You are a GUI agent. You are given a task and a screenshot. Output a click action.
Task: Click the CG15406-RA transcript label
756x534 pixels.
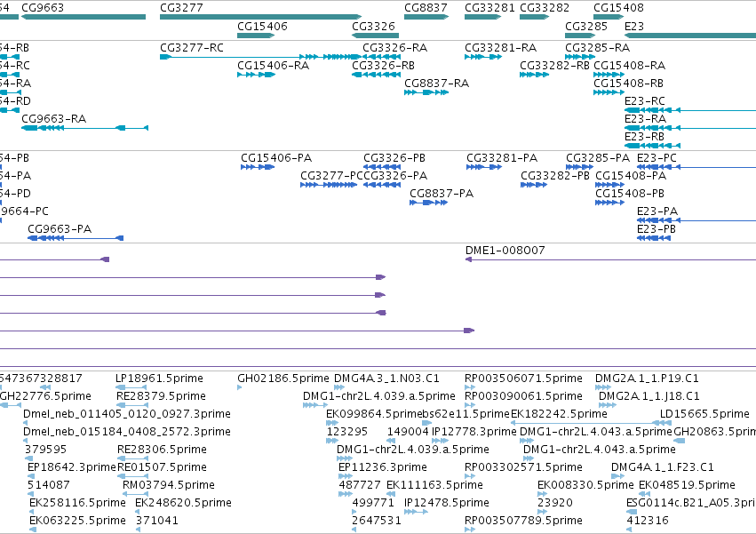point(273,66)
